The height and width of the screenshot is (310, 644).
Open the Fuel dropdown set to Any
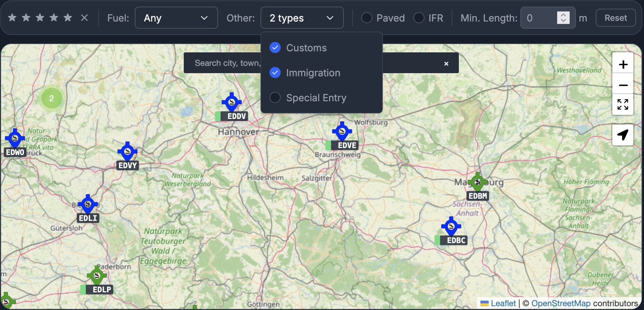176,18
